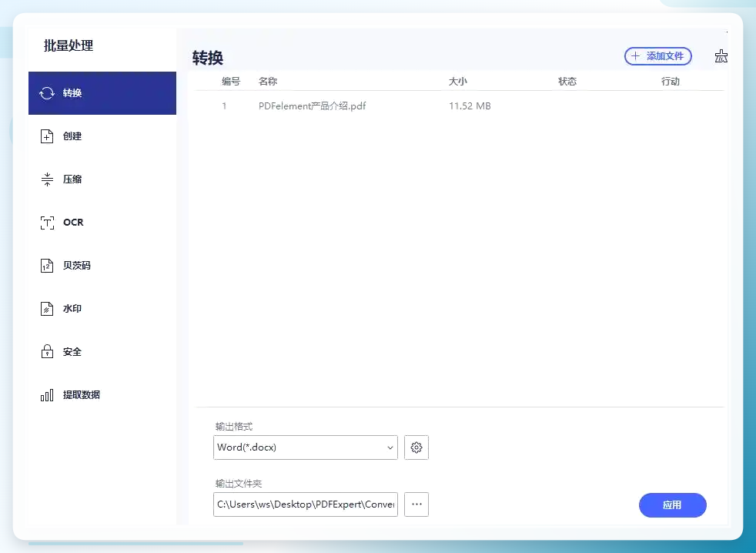The width and height of the screenshot is (756, 553).
Task: Click the 行动 column header
Action: 671,82
